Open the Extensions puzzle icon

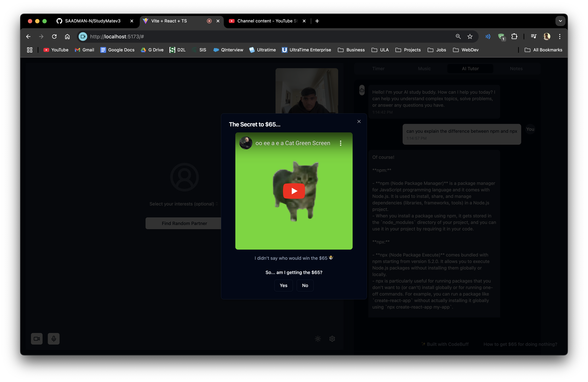[x=514, y=37]
